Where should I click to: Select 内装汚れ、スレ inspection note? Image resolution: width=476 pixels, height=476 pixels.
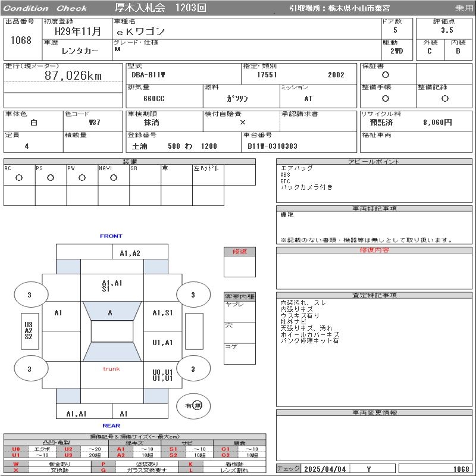(x=303, y=303)
